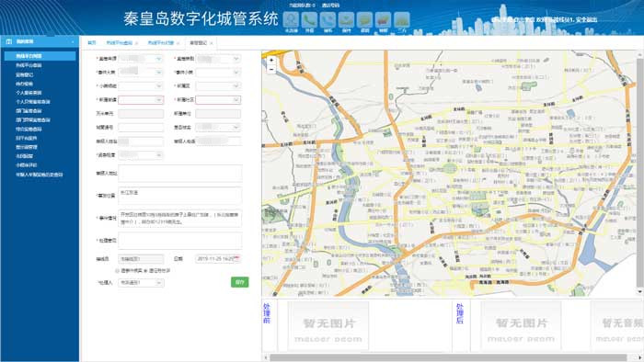This screenshot has width=644, height=362.
Task: Click the map panel vertical scrollbar
Action: tap(639, 172)
